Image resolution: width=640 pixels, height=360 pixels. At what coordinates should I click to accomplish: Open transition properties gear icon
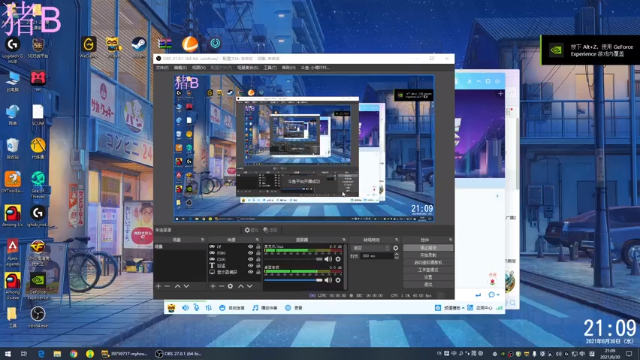tap(395, 248)
